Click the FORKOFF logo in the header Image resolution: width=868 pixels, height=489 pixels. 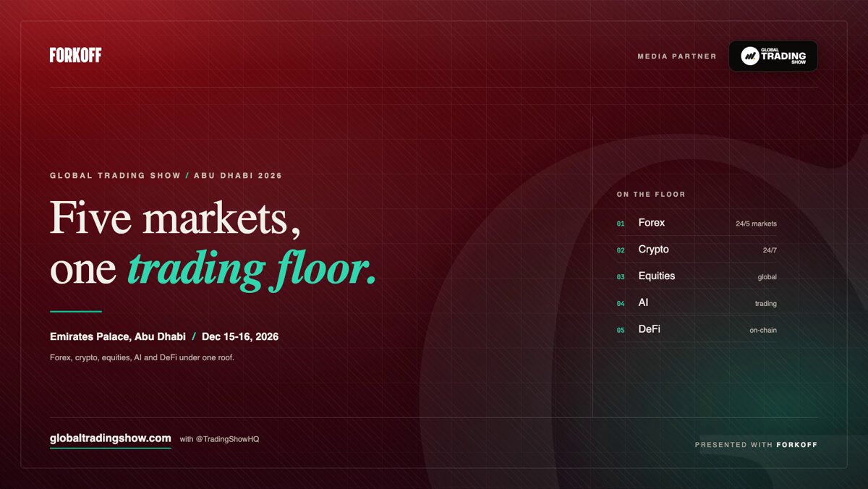click(75, 55)
